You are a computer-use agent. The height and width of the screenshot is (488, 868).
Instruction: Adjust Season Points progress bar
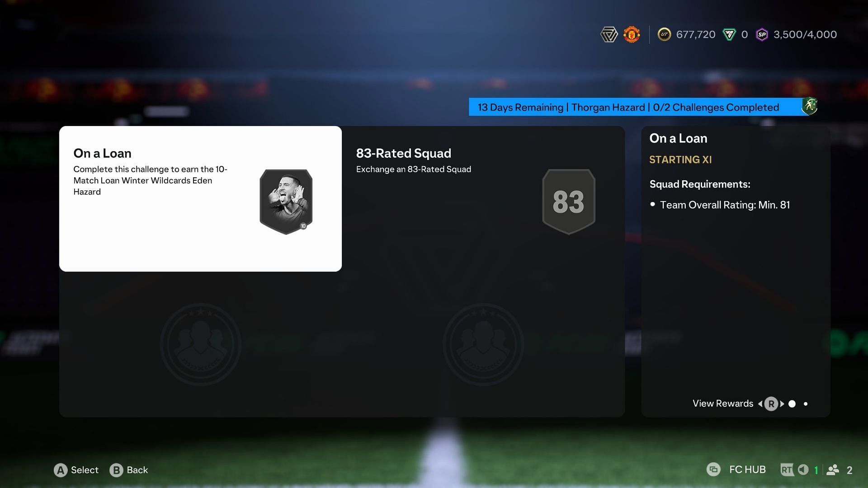797,34
